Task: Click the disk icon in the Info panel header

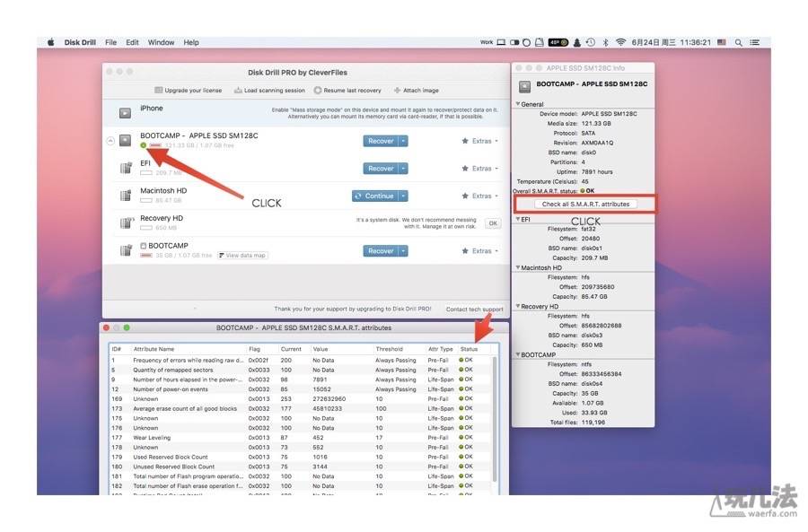Action: click(x=524, y=86)
